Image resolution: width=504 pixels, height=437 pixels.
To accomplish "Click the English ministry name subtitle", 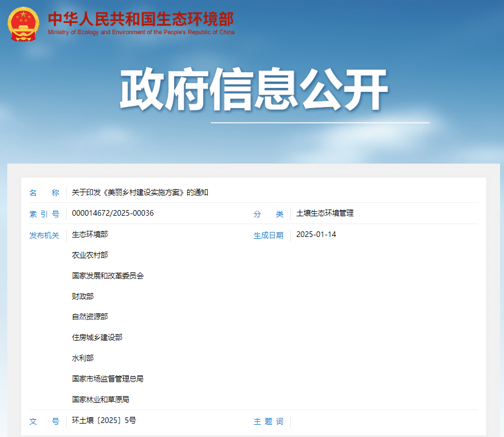I will [x=141, y=32].
